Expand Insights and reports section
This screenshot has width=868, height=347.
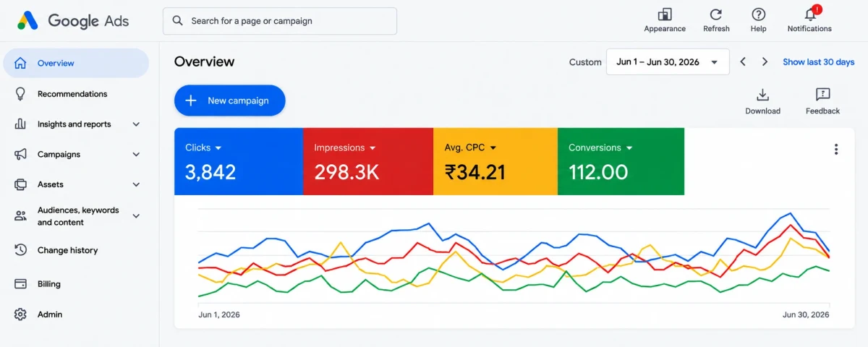(136, 124)
